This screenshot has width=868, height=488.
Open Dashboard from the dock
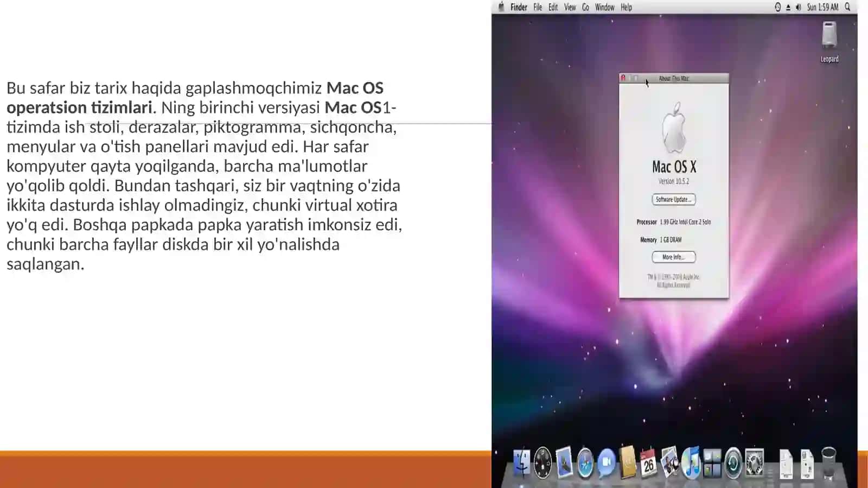542,462
